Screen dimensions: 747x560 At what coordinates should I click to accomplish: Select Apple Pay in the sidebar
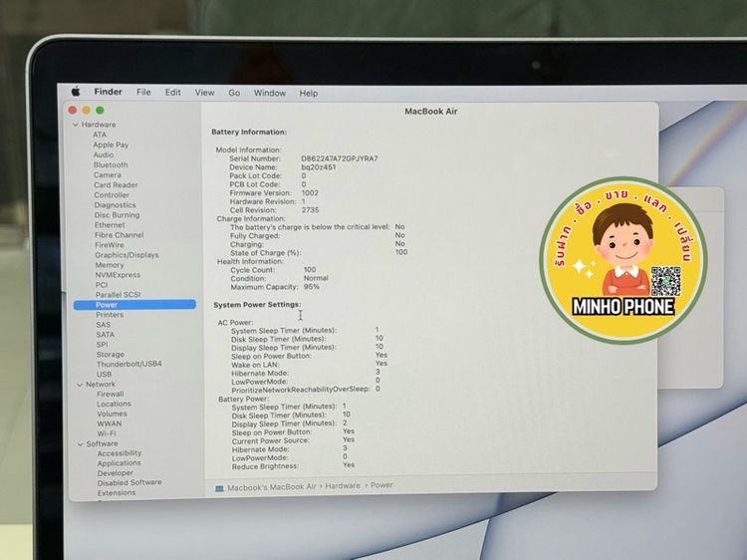[111, 144]
